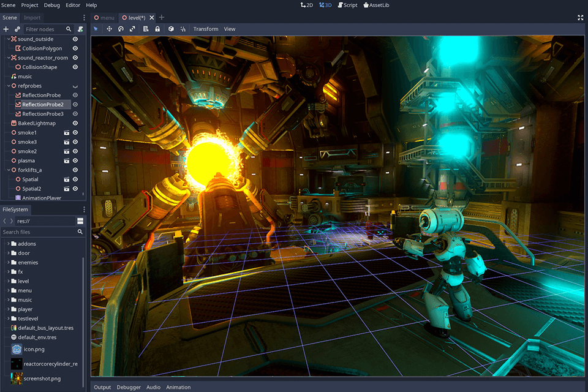Image resolution: width=588 pixels, height=392 pixels.
Task: Select the Scale mode tool
Action: click(x=134, y=29)
